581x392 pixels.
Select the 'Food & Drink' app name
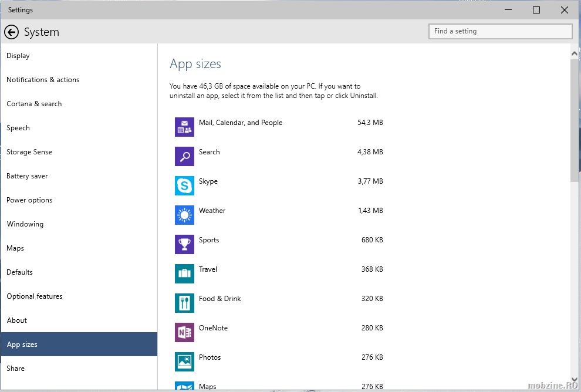point(219,299)
